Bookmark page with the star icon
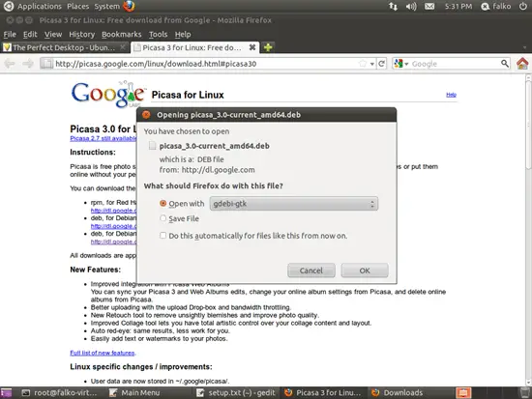Screen dimensions: 532x399 tap(363, 64)
